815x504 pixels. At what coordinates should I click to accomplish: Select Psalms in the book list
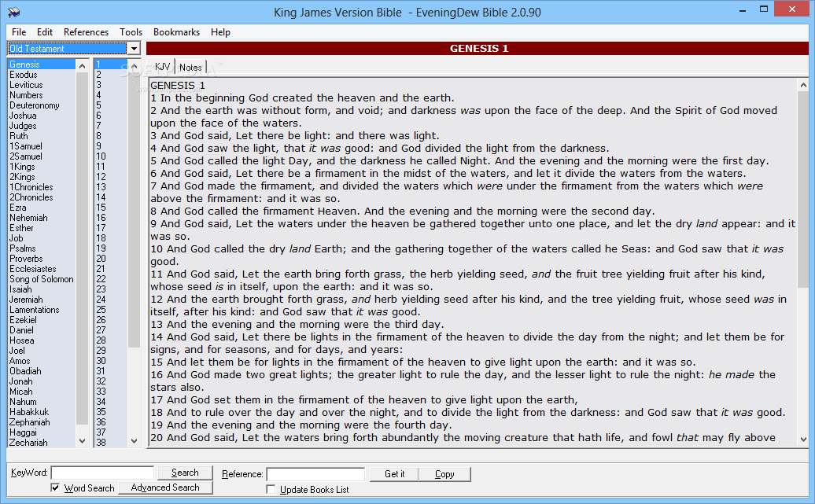click(42, 248)
